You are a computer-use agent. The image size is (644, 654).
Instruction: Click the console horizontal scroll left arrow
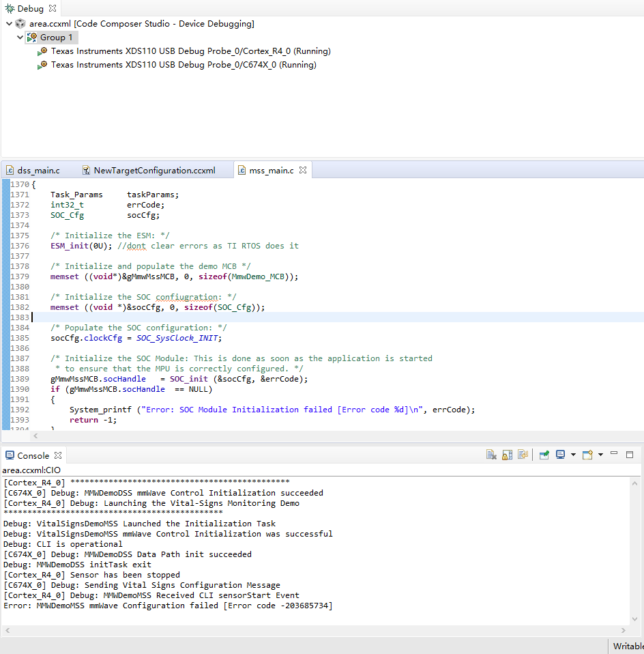point(7,630)
